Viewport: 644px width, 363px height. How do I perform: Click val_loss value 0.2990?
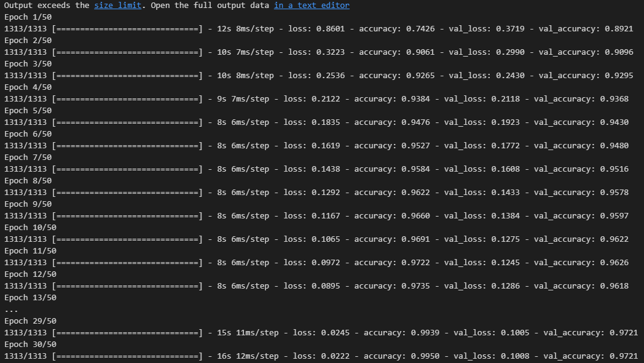coord(510,52)
